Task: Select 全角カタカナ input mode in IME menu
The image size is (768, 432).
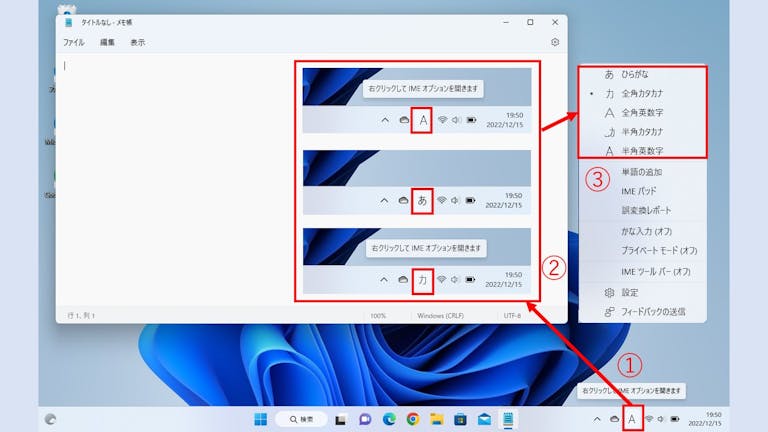Action: pos(642,94)
